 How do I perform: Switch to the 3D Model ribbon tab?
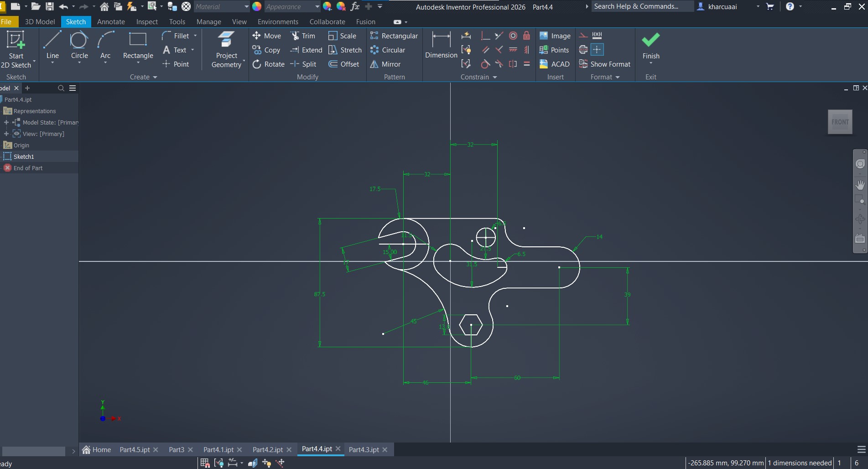pos(40,22)
